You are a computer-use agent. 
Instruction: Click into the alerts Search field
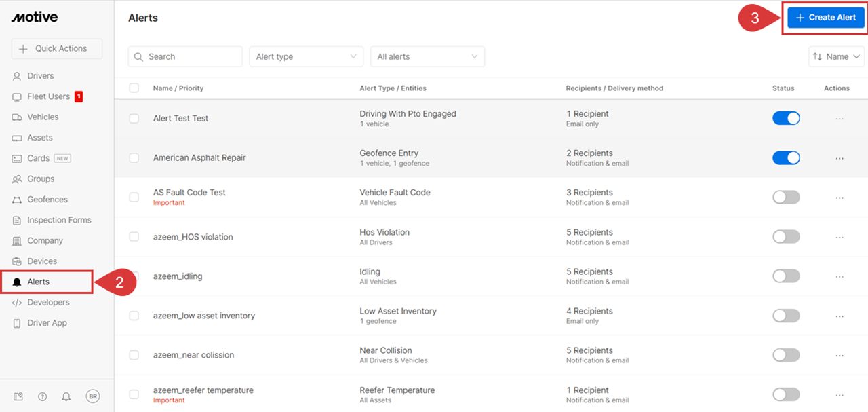pyautogui.click(x=185, y=56)
